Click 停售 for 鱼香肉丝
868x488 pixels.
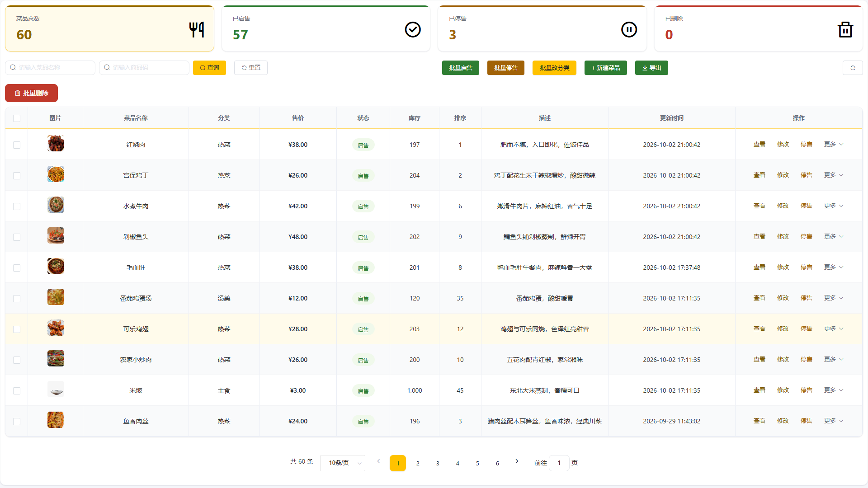[x=807, y=421]
